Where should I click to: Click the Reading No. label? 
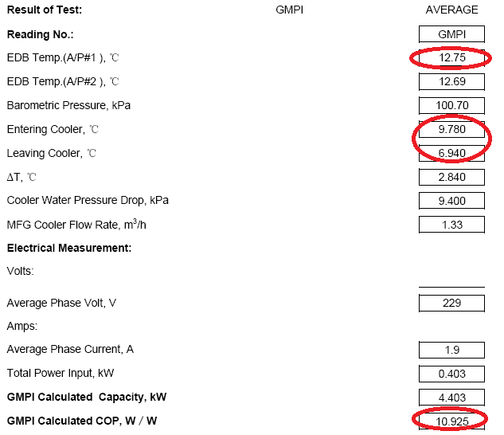pos(40,34)
